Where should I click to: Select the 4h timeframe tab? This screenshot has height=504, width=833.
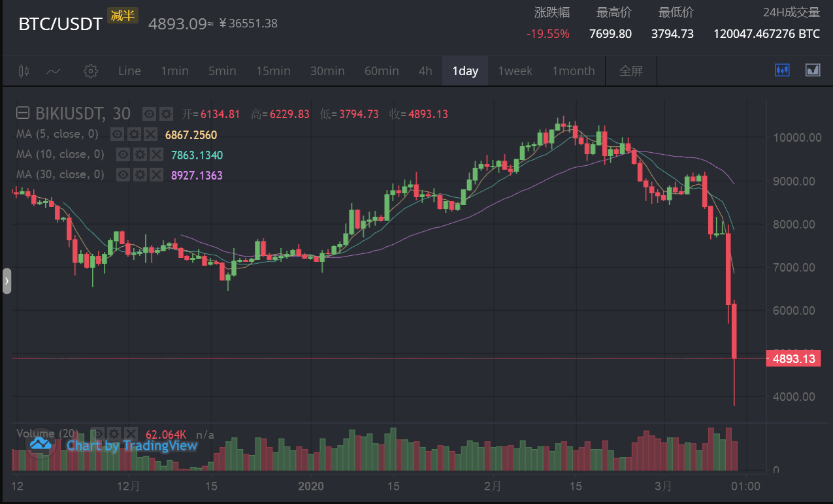coord(425,71)
